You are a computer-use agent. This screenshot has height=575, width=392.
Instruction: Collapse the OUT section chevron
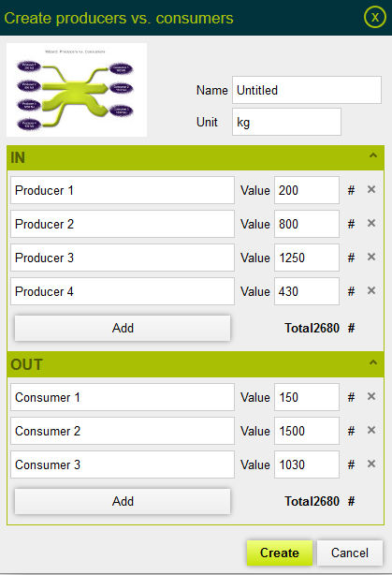373,362
